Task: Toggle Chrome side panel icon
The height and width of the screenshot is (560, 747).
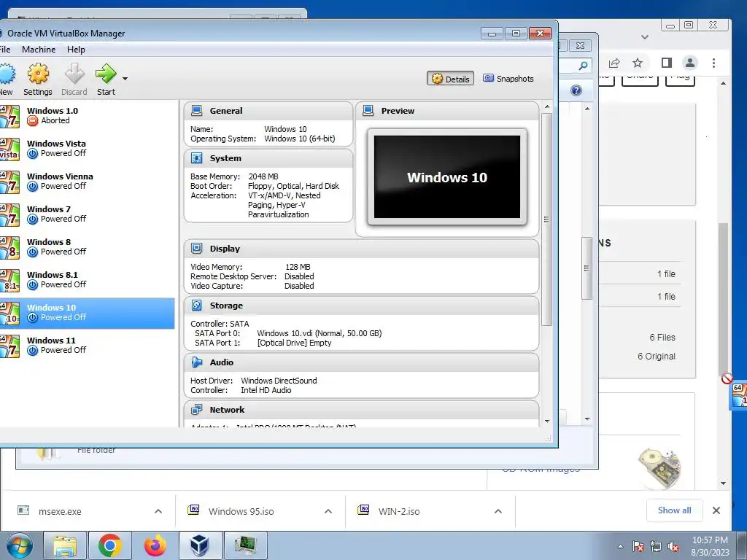Action: (667, 63)
